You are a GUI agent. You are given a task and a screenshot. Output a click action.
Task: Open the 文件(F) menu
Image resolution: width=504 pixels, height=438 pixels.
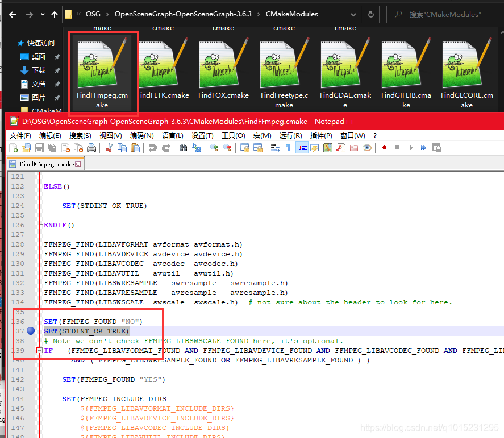pos(20,136)
